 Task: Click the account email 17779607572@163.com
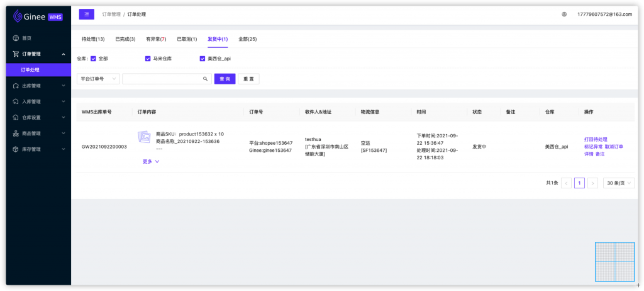click(604, 14)
